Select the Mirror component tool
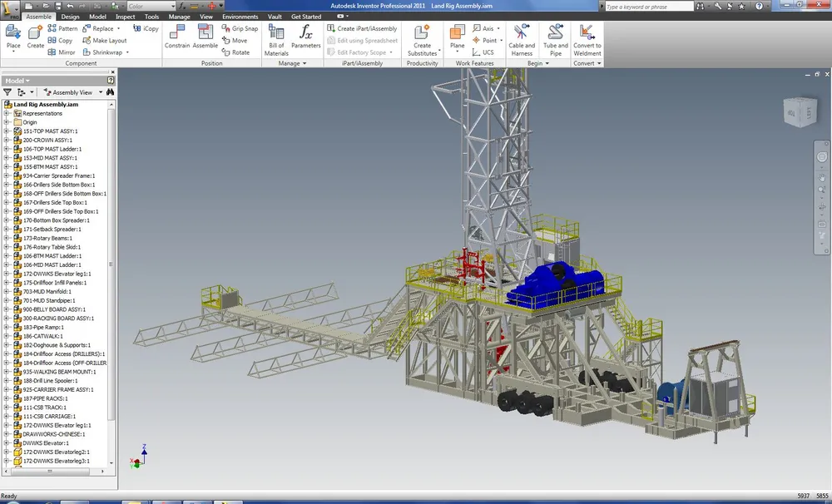Screen dimensions: 832x504 (62, 52)
